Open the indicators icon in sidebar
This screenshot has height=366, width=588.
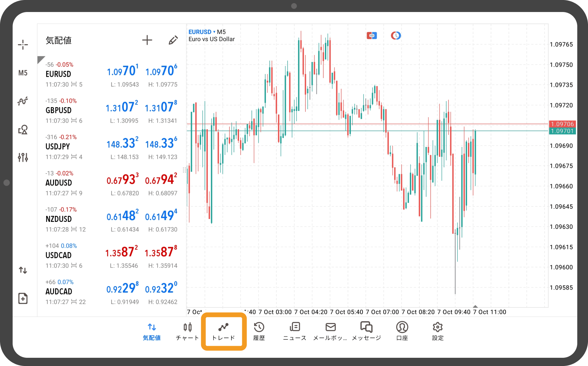[23, 101]
